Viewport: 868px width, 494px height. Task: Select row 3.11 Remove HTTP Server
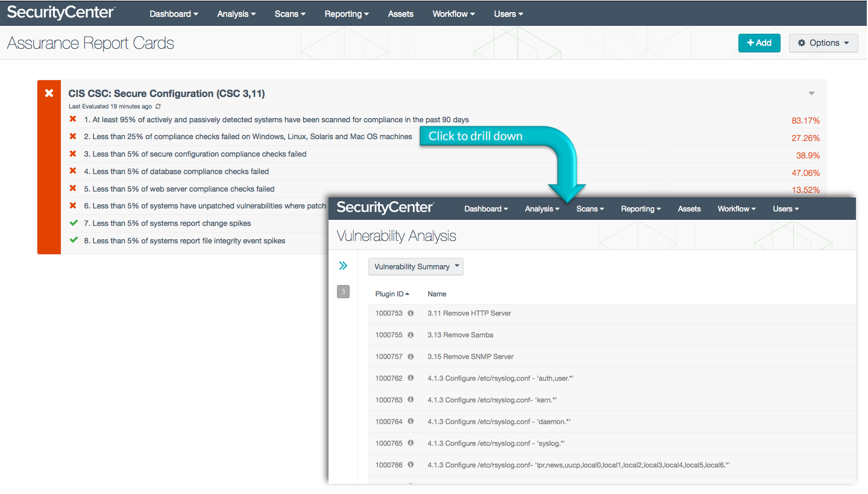pos(612,313)
